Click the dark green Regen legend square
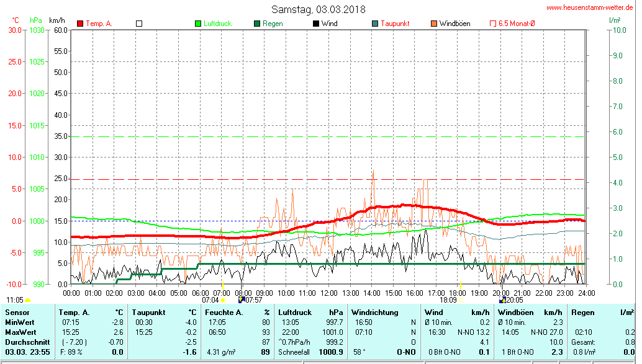Viewport: 642px width, 364px height. tap(257, 24)
